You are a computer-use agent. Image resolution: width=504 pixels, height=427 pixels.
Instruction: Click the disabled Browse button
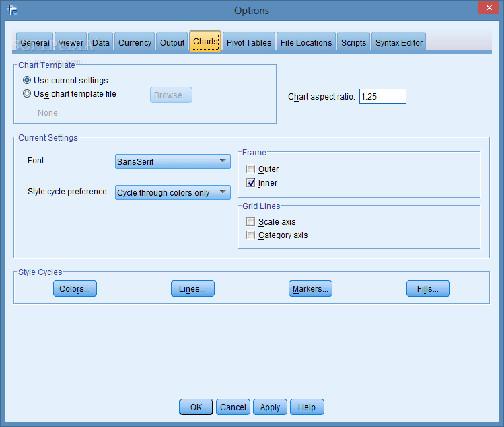click(x=171, y=95)
